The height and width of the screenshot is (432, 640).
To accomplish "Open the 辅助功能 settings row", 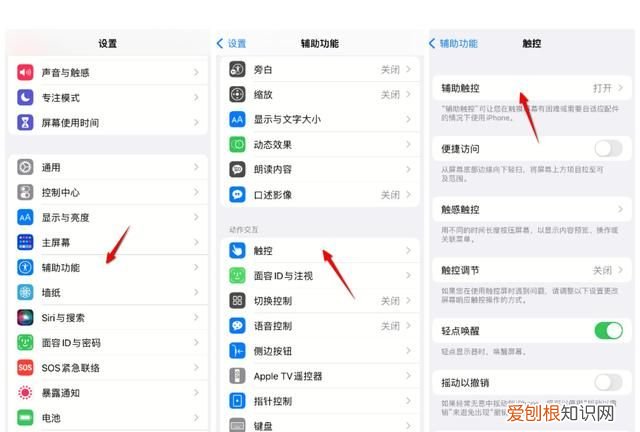I will (x=108, y=267).
